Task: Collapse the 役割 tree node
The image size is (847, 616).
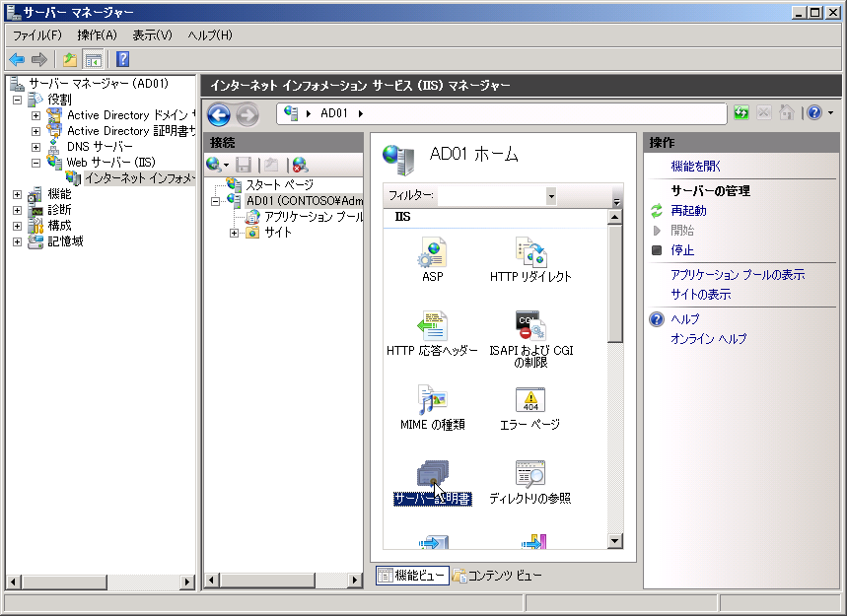Action: [18, 100]
